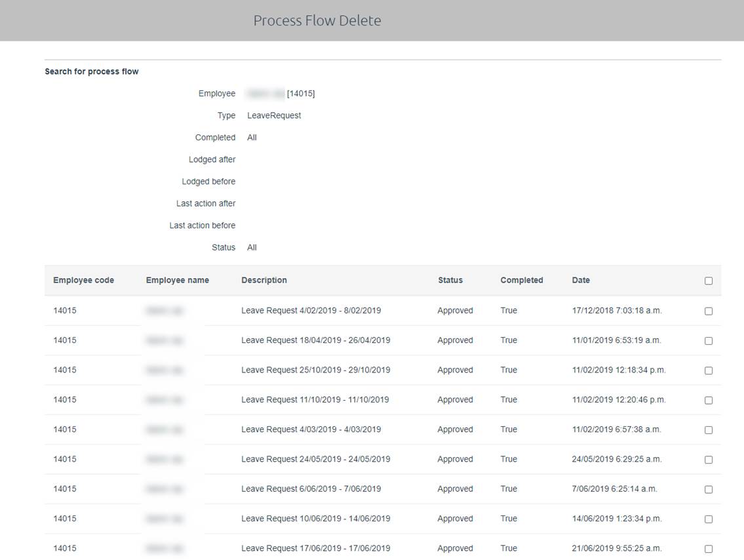Select the Leave Request 4/03/2019 checkbox

[709, 430]
